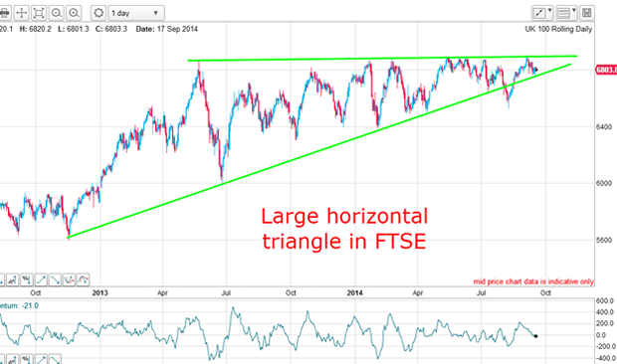This screenshot has height=364, width=617.
Task: Open chart settings gear icon
Action: 99,13
